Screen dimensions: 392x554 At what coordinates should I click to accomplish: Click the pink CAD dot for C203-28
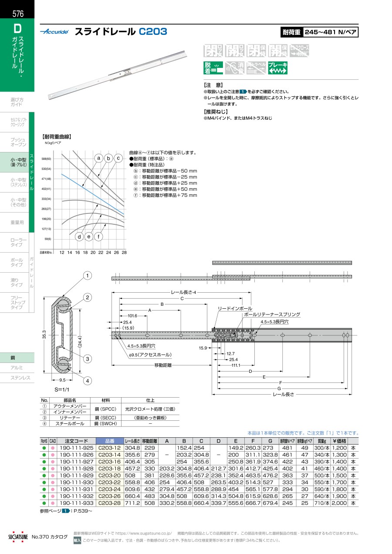(x=53, y=503)
